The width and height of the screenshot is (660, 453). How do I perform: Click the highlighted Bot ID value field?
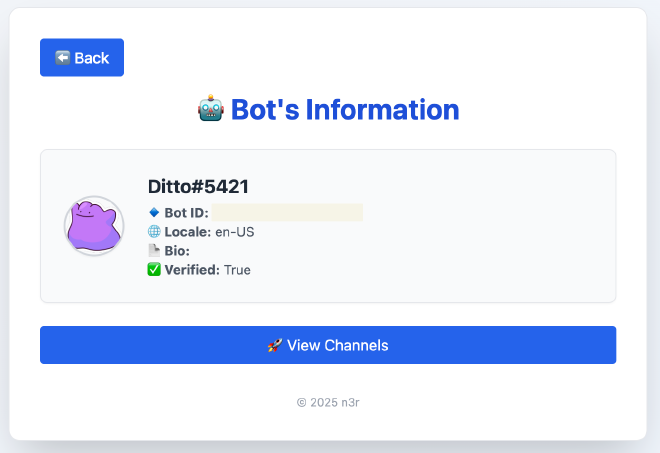[x=286, y=213]
